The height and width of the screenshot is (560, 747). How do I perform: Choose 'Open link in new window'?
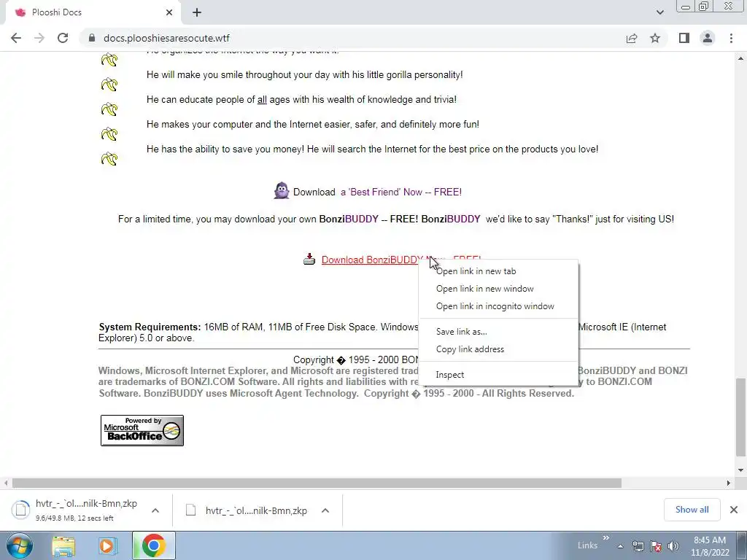click(x=498, y=289)
